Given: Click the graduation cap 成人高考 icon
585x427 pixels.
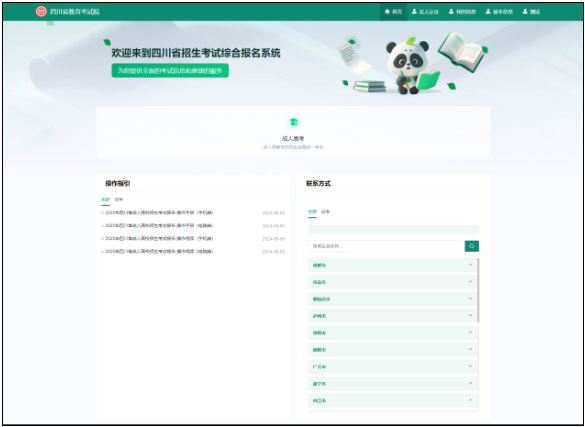Looking at the screenshot, I should pyautogui.click(x=293, y=122).
